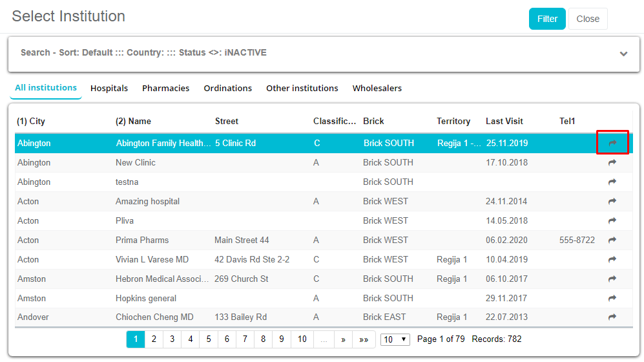The width and height of the screenshot is (644, 362).
Task: Click the Filter button
Action: pyautogui.click(x=546, y=19)
